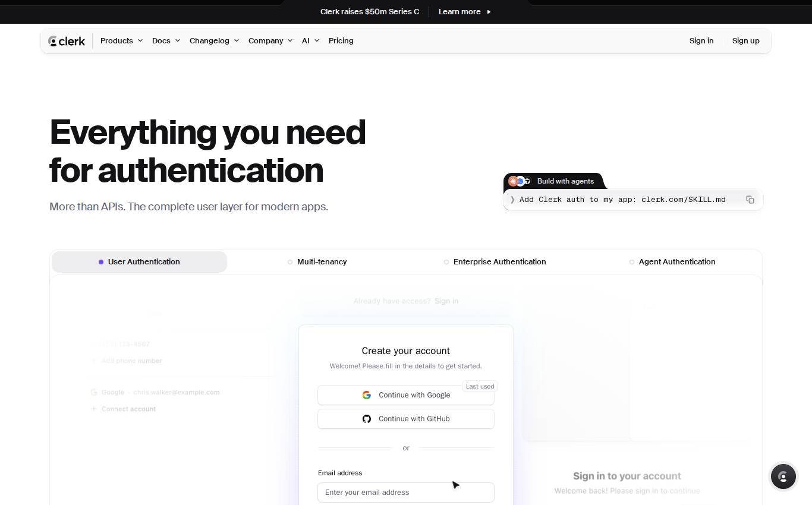The image size is (812, 505).
Task: Copy the Clerk SKILL.md agent prompt
Action: [750, 200]
